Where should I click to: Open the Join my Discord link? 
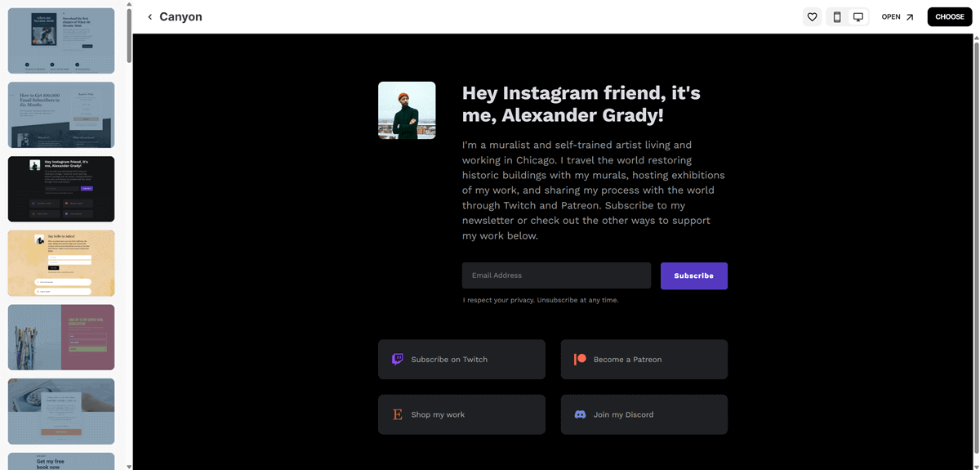pyautogui.click(x=644, y=414)
